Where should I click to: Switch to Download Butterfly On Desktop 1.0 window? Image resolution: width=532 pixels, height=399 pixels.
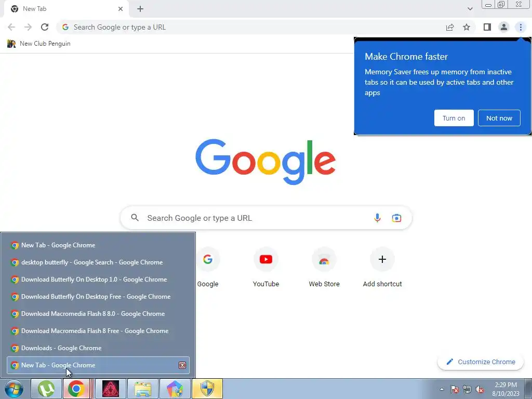tap(98, 279)
